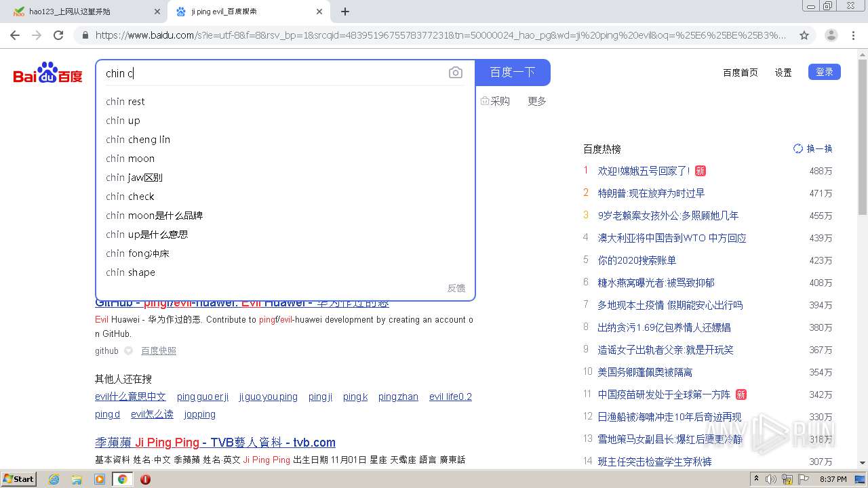Viewport: 868px width, 488px height.
Task: Click related search 'evil life0.2'
Action: click(450, 396)
